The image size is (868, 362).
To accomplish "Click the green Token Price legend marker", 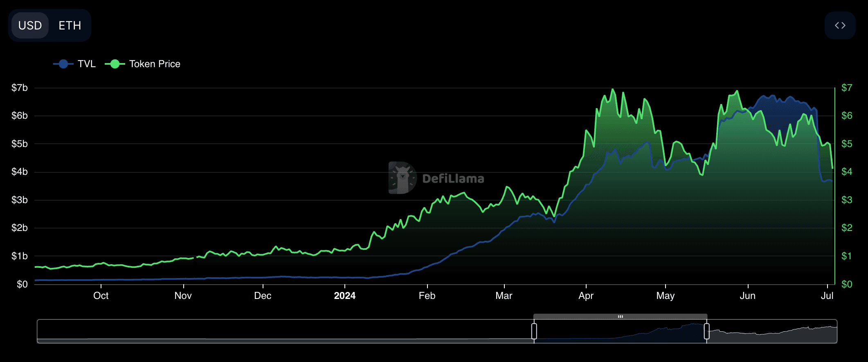I will click(x=115, y=64).
